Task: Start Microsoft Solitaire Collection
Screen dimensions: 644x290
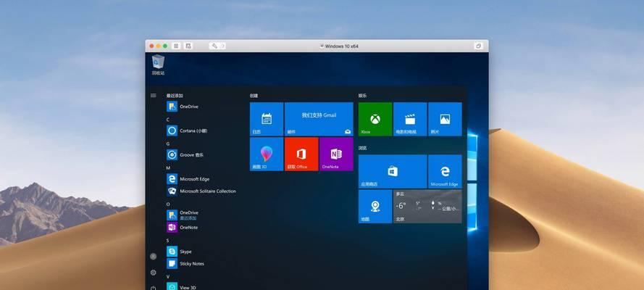Action: point(201,191)
